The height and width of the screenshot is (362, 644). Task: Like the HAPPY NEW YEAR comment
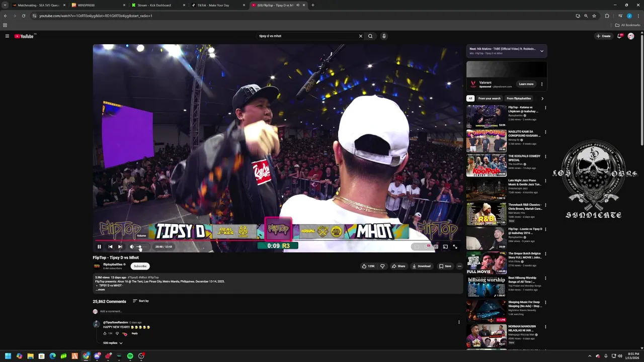coord(105,333)
